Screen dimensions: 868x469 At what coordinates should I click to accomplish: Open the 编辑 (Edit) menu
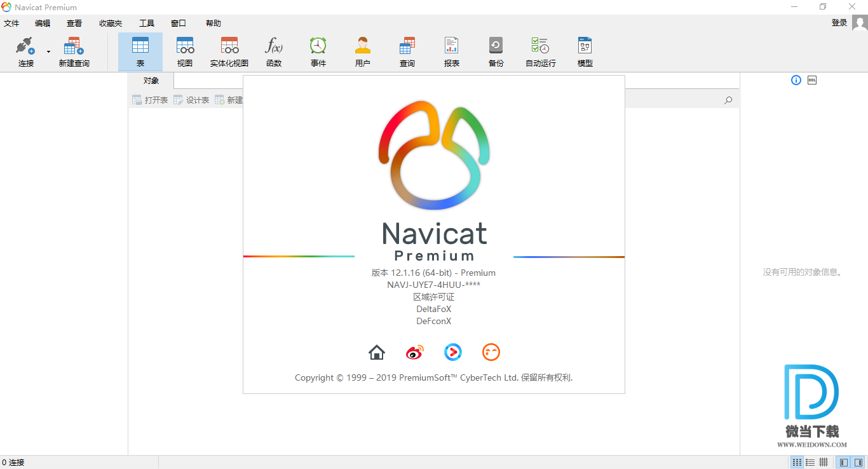(x=43, y=24)
